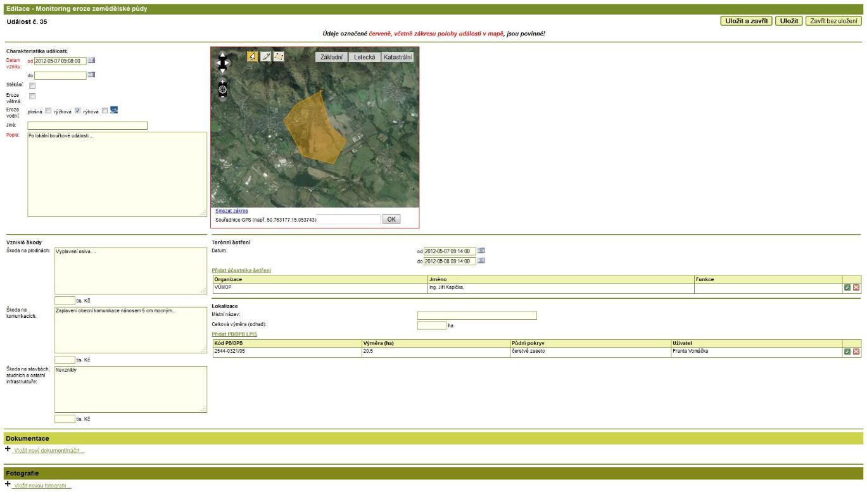Open calendar for Datum vzniku do

[91, 75]
